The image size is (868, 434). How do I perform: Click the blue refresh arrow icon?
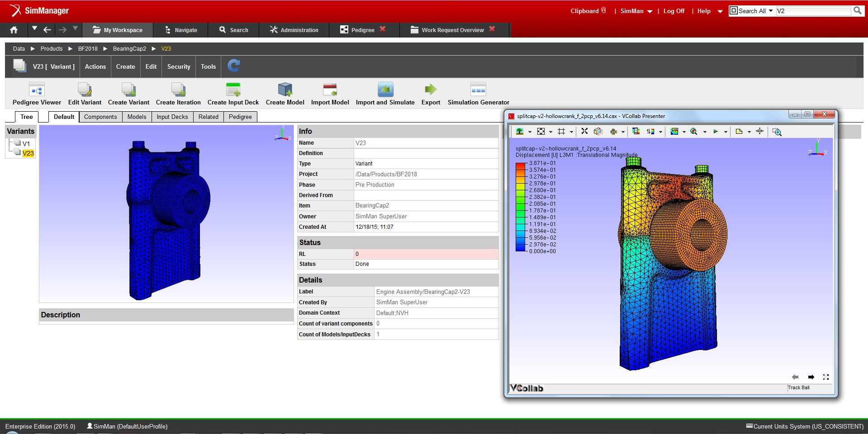pos(233,66)
